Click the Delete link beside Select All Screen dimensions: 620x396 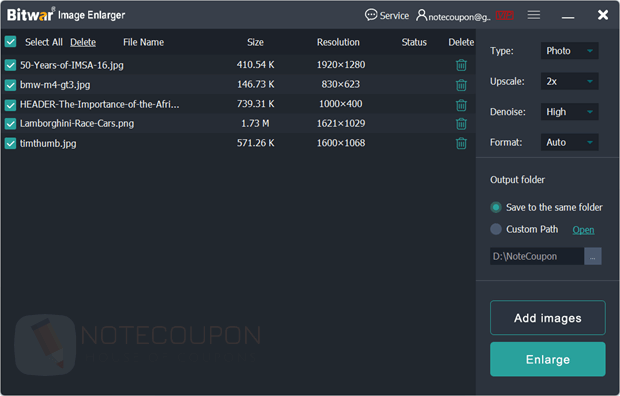83,42
